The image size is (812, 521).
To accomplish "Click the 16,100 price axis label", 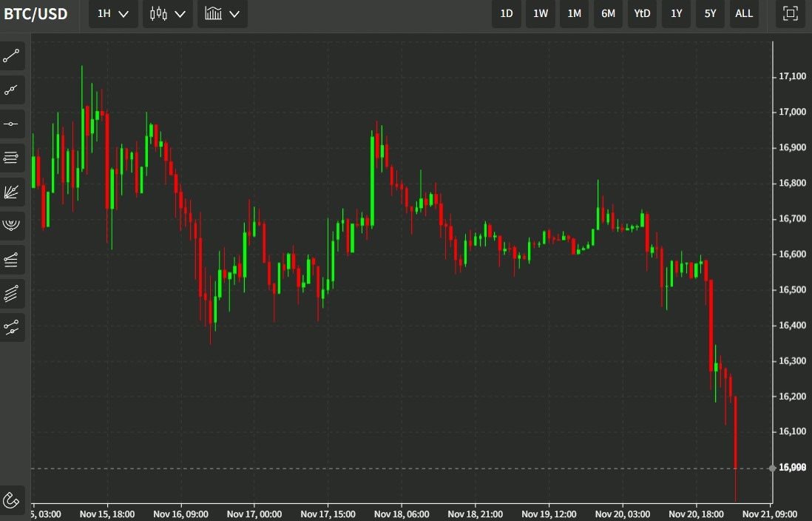I will [792, 431].
